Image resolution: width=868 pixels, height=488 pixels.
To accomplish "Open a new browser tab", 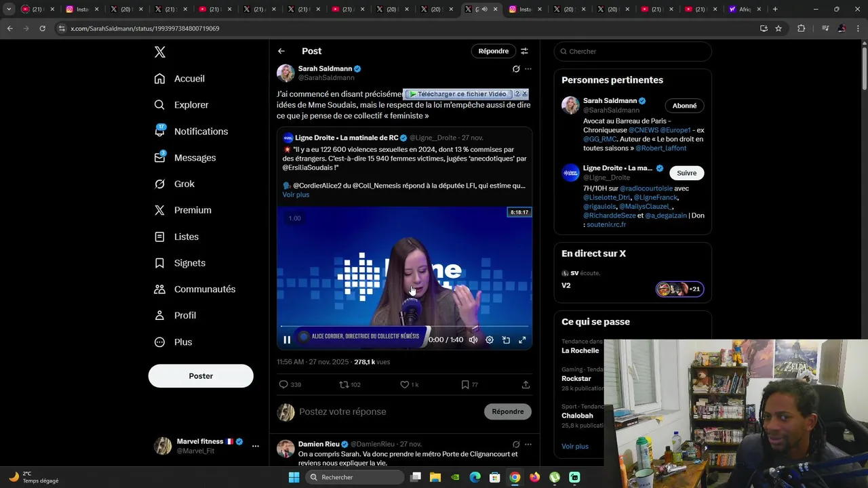I will 775,9.
